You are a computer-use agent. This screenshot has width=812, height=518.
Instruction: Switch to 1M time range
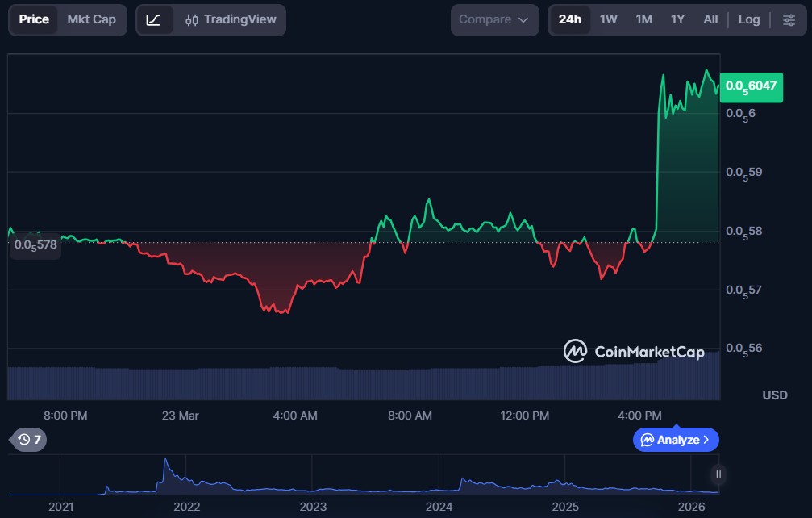tap(643, 19)
